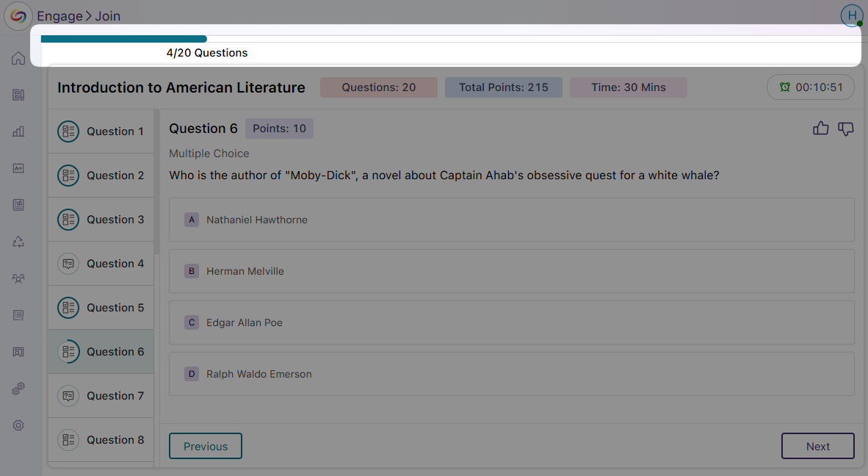Choose option C Edgar Allan Poe
The width and height of the screenshot is (868, 476).
point(511,322)
